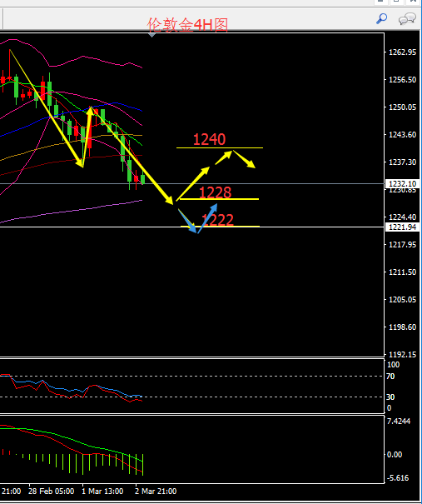
Task: Click the 2 Mar 21:00 time label
Action: pyautogui.click(x=156, y=492)
